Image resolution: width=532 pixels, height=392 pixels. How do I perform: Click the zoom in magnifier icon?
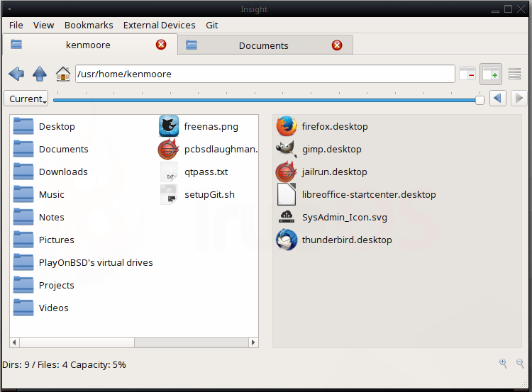click(x=503, y=364)
